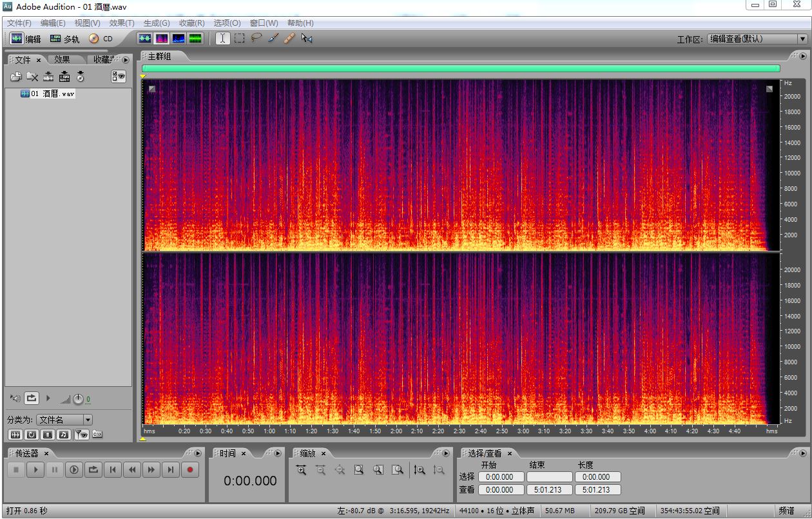Click the transport rewind button
The image size is (812, 519).
(132, 470)
